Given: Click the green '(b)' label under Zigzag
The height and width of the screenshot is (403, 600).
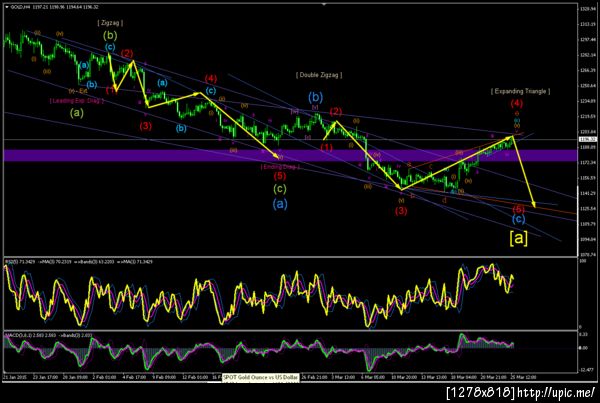Looking at the screenshot, I should click(x=110, y=36).
